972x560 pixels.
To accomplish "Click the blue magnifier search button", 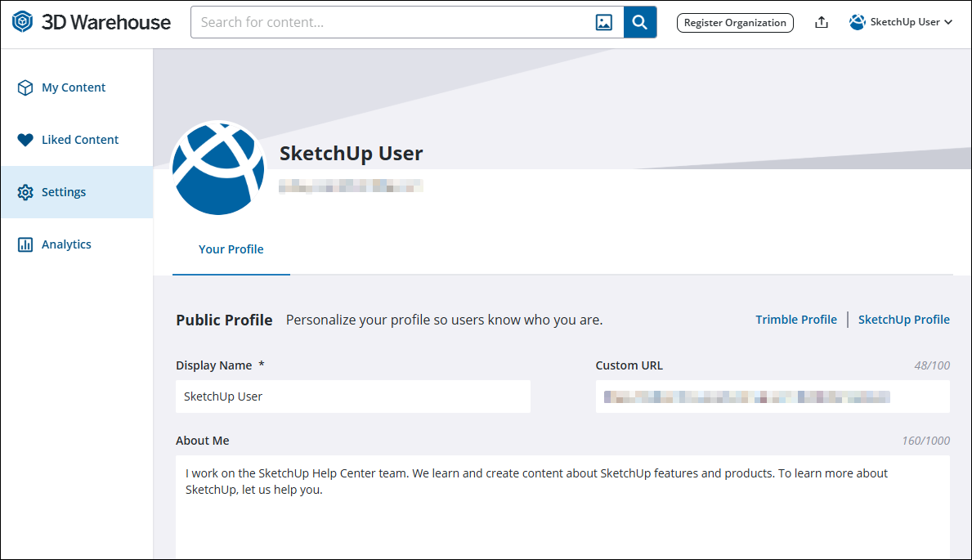I will pos(640,22).
